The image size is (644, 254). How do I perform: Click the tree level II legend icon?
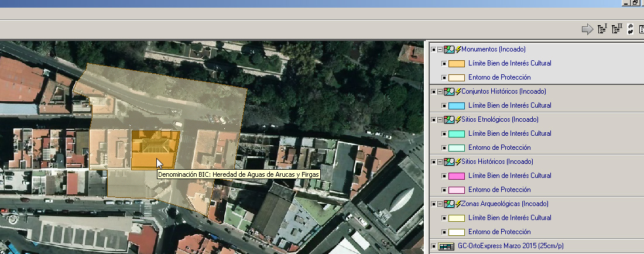coord(616,29)
